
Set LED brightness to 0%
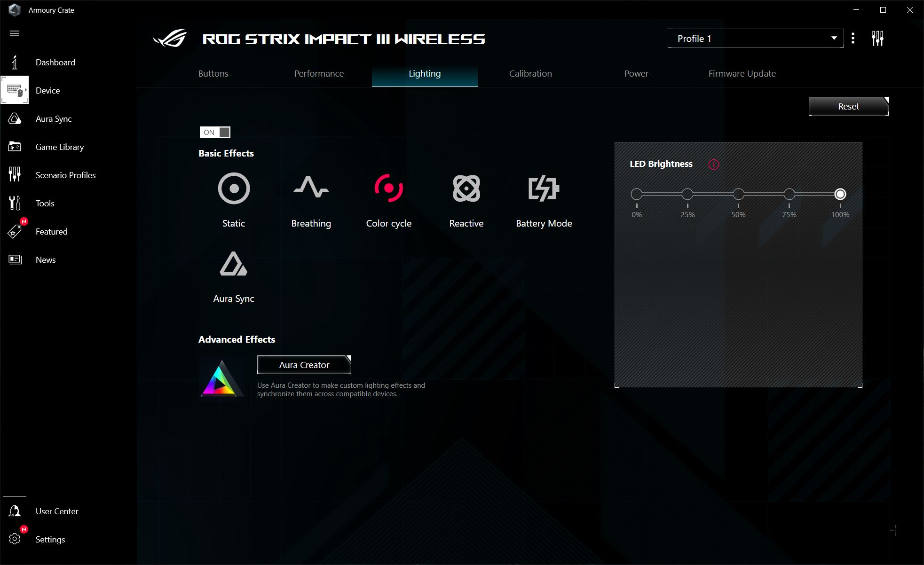tap(637, 194)
